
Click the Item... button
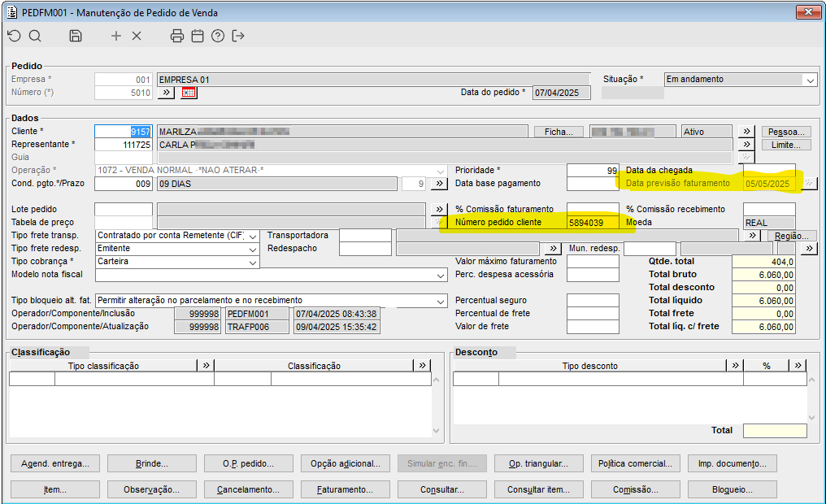55,489
